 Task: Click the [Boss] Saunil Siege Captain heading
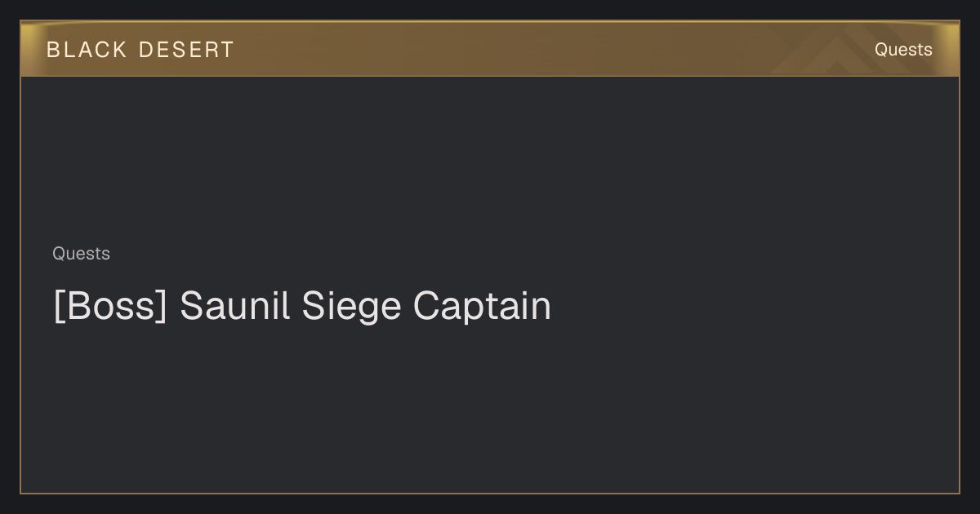pyautogui.click(x=302, y=306)
